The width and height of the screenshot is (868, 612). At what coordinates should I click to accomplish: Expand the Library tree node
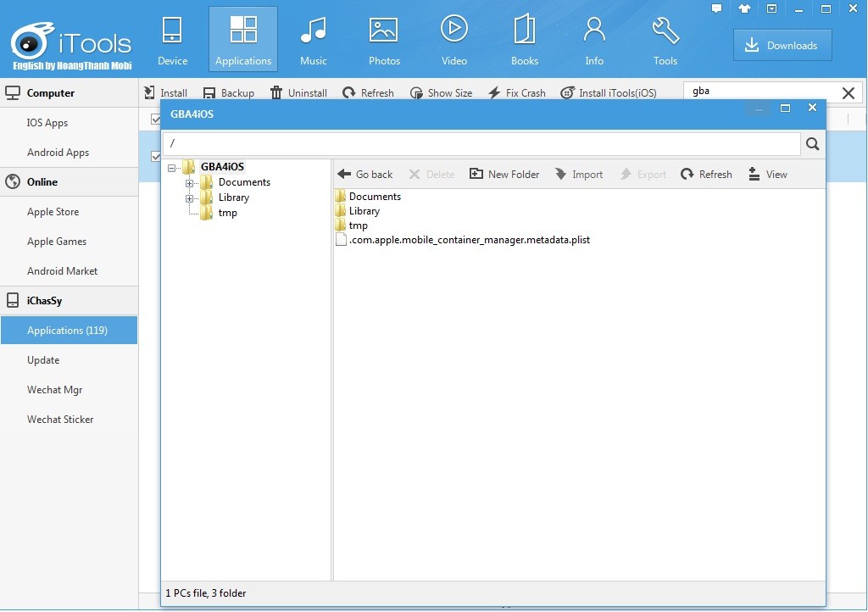click(189, 198)
